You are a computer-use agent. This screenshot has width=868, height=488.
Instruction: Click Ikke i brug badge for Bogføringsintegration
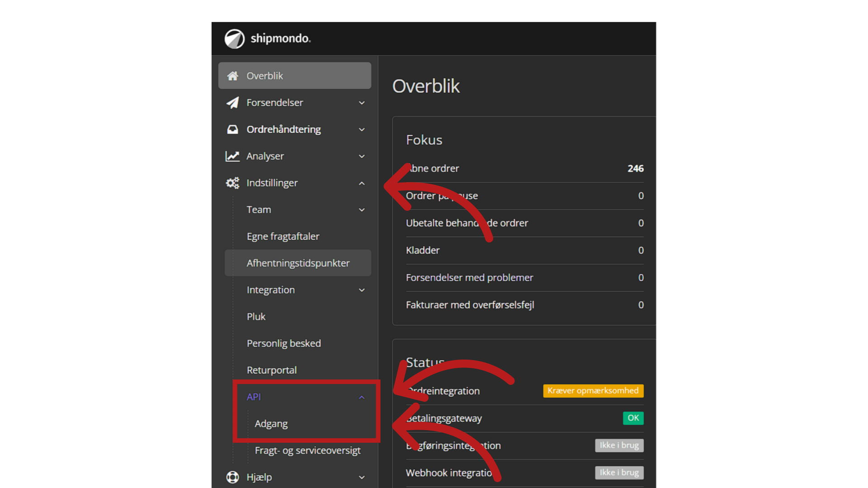pyautogui.click(x=619, y=446)
